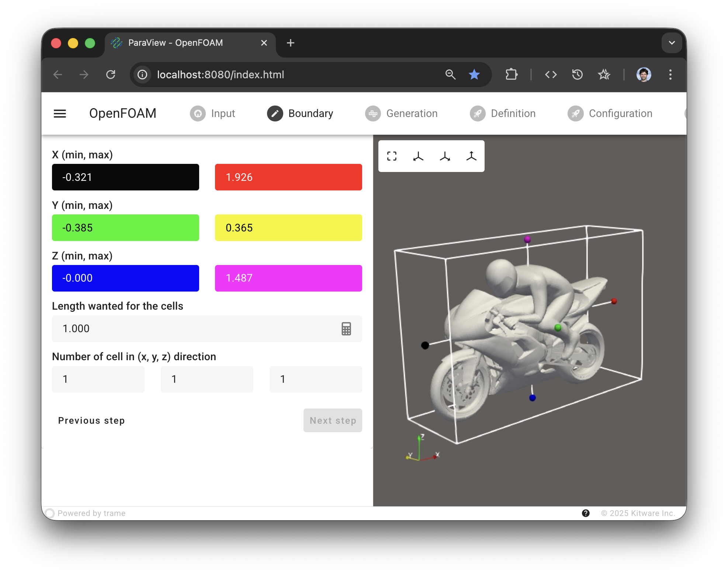Click the 'Z (min, max)' label
The image size is (728, 575).
(82, 256)
